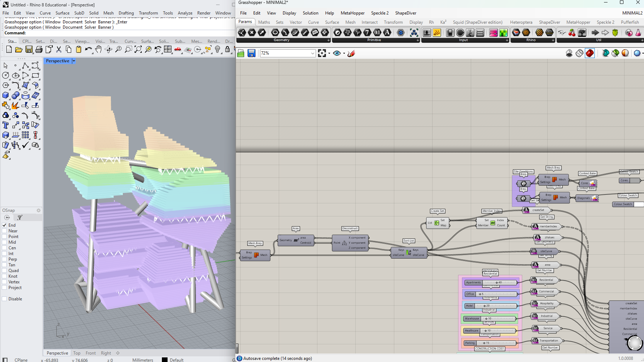
Task: Click the New file icon in Rhino toolbar
Action: click(9, 50)
